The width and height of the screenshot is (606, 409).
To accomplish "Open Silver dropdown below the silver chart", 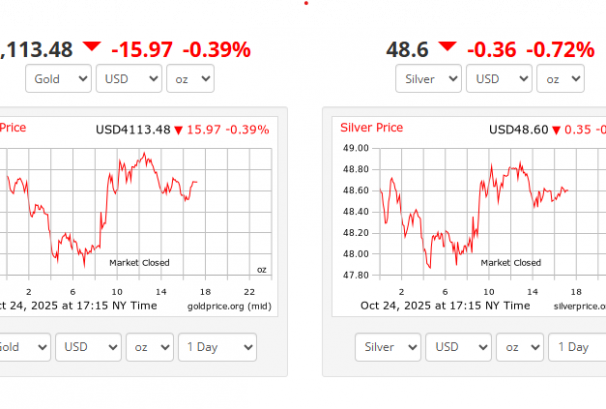I will 387,347.
